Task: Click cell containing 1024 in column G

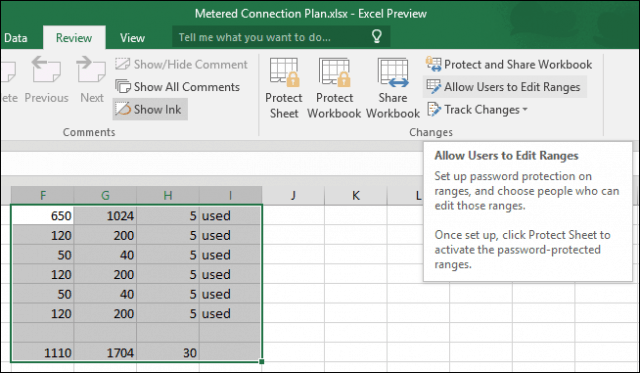Action: (x=105, y=215)
